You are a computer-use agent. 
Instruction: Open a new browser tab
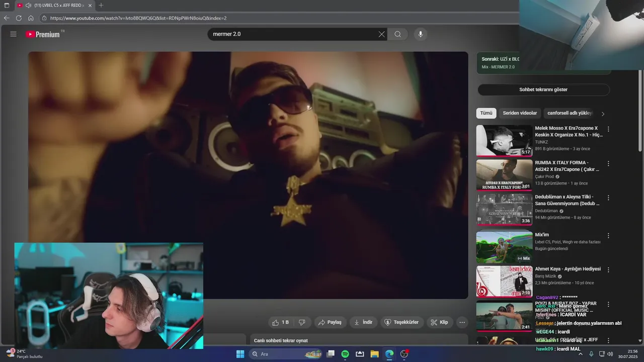[101, 5]
